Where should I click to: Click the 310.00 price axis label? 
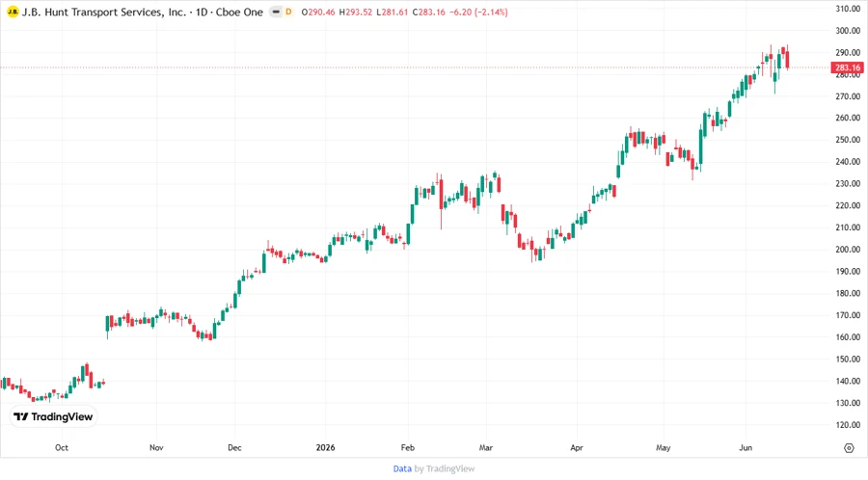[x=848, y=9]
